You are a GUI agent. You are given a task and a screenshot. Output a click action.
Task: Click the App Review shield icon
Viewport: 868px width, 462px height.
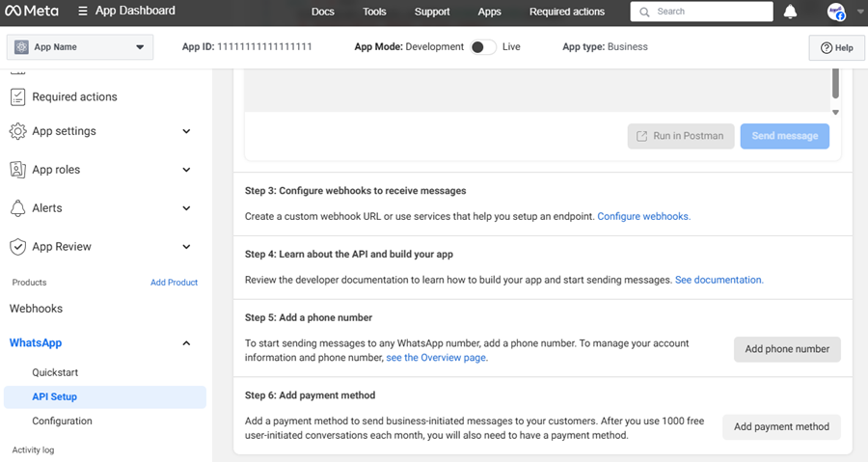(x=17, y=247)
